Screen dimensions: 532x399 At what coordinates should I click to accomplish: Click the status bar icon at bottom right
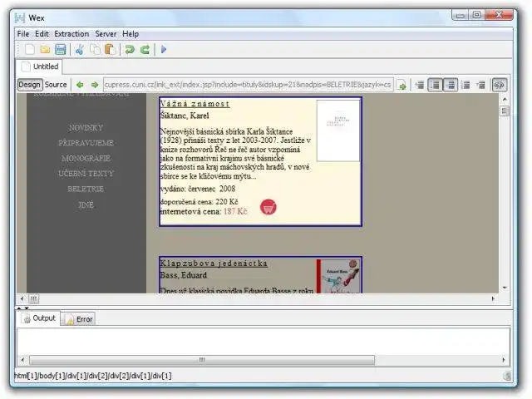point(508,375)
